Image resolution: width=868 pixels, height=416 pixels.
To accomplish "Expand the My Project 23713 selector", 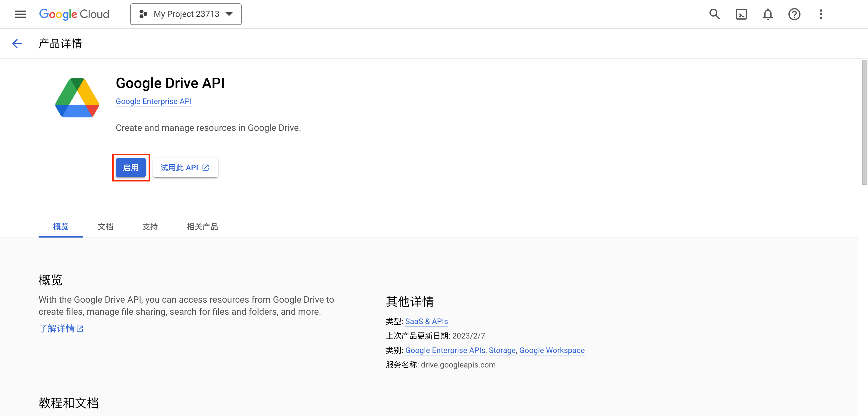I will pos(186,14).
